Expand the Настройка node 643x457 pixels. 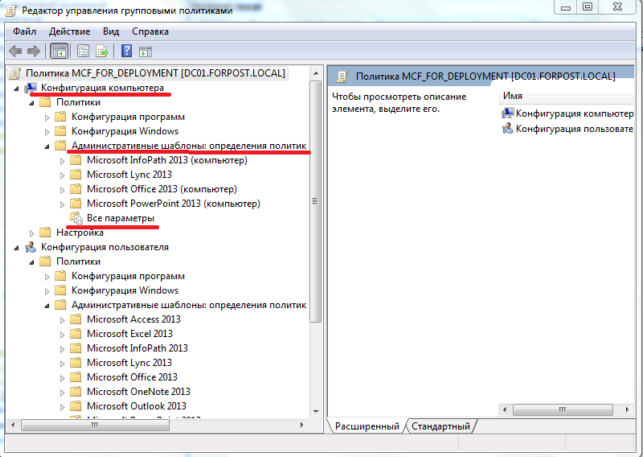[32, 233]
